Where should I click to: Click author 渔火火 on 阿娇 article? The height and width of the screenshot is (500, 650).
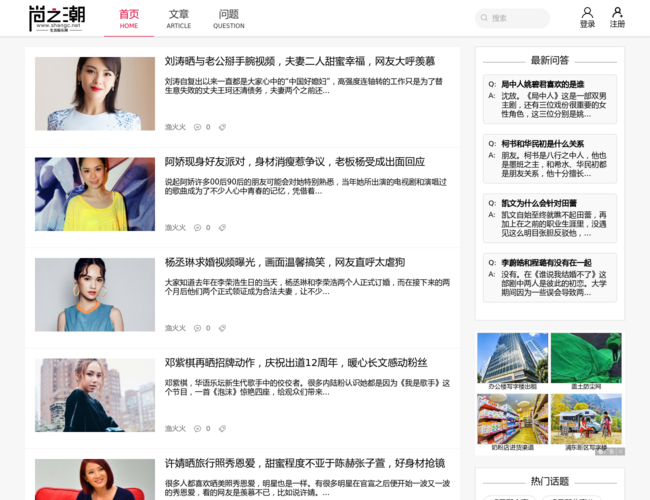[x=175, y=228]
